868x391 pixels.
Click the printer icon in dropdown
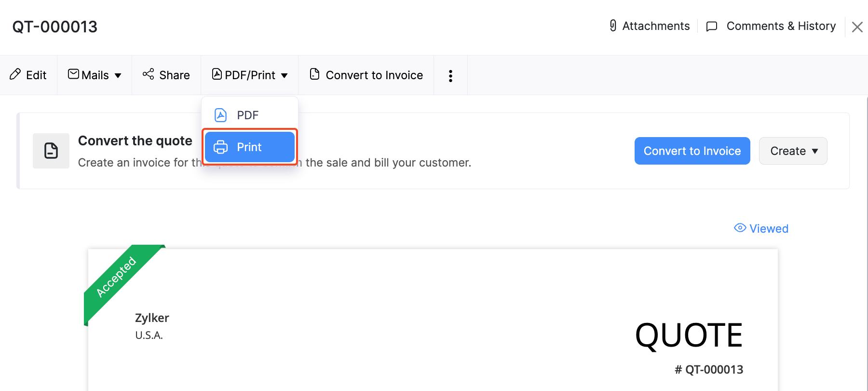point(220,147)
